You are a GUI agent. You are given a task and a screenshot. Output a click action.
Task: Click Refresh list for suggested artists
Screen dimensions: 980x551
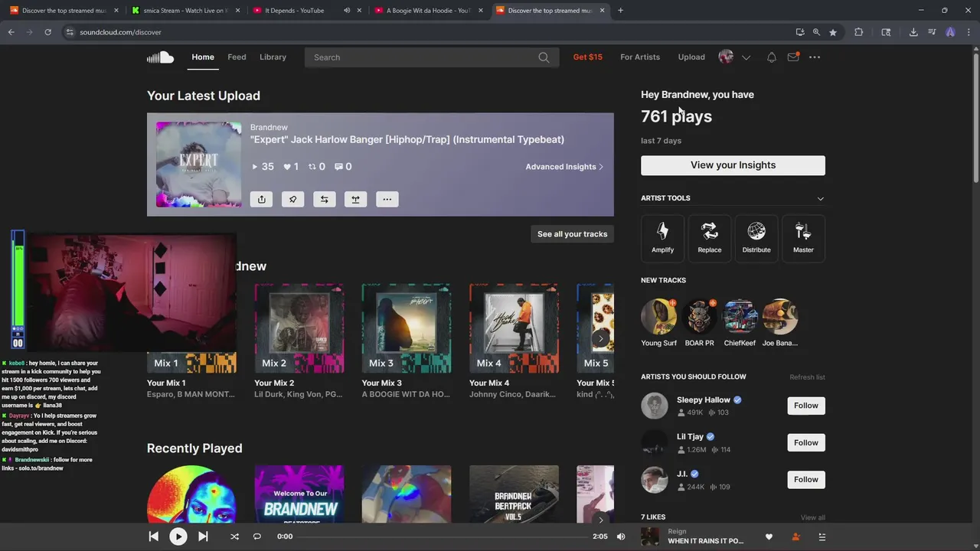[807, 377]
